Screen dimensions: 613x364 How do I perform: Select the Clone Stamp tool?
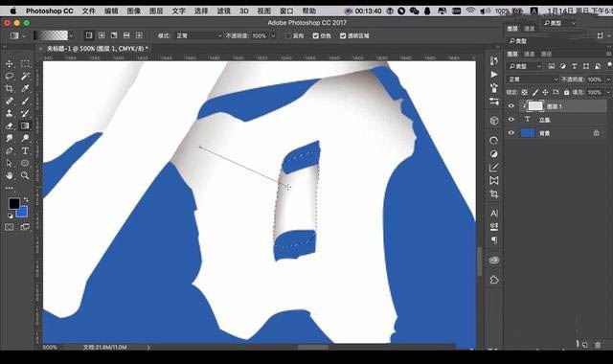pos(10,113)
